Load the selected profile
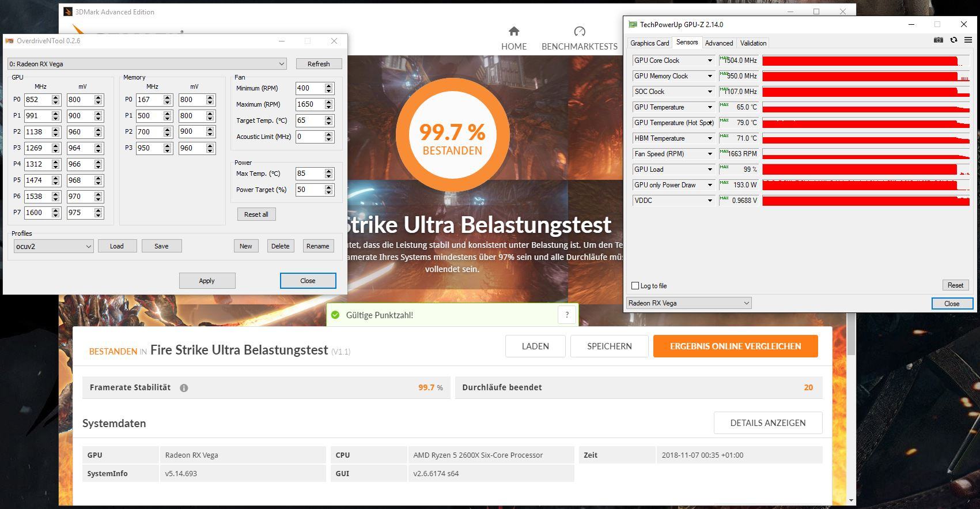The width and height of the screenshot is (980, 509). (x=117, y=246)
